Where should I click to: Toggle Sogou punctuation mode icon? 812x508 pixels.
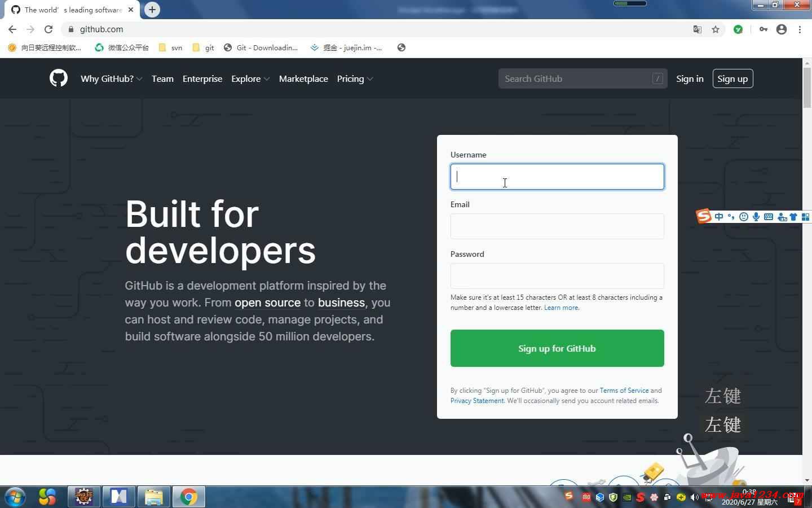click(731, 217)
